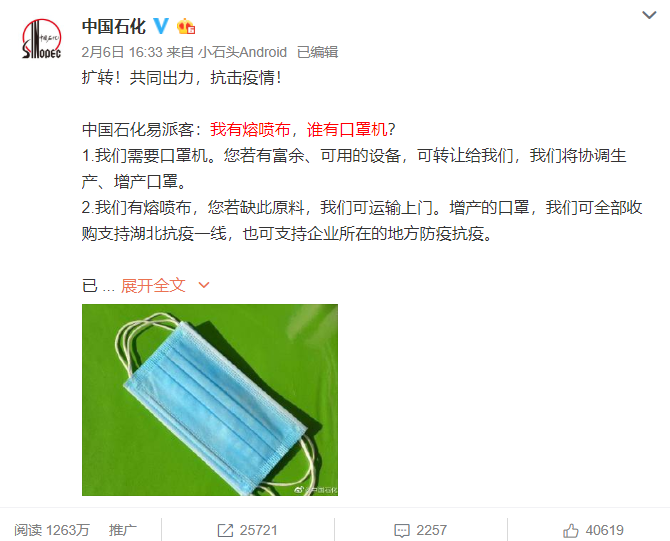Open the post options chevron menu

point(649,15)
